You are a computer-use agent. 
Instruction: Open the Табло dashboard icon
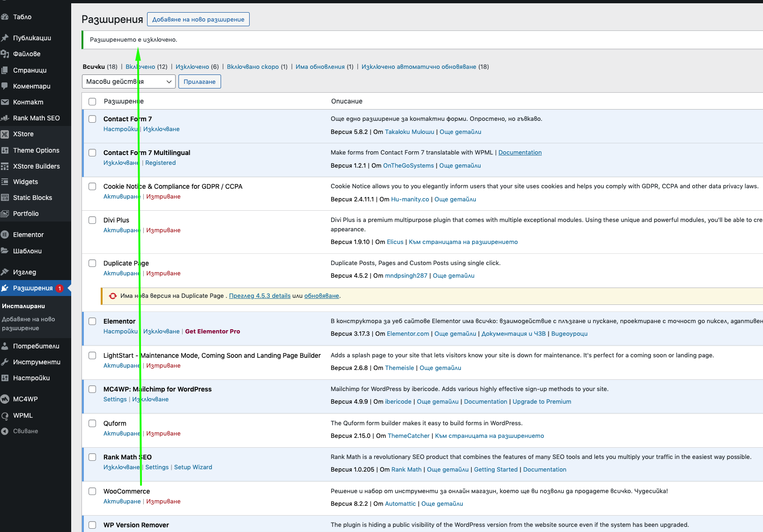pos(5,17)
